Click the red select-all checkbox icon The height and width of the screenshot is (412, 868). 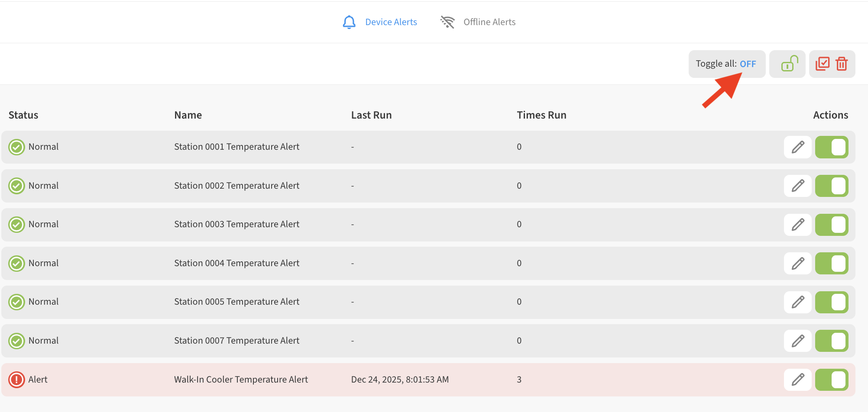[x=822, y=64]
